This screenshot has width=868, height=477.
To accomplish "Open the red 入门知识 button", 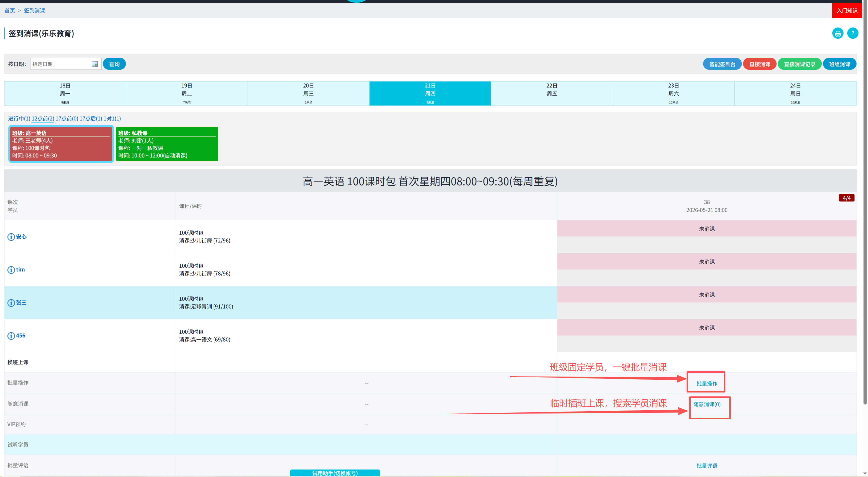I will [847, 10].
